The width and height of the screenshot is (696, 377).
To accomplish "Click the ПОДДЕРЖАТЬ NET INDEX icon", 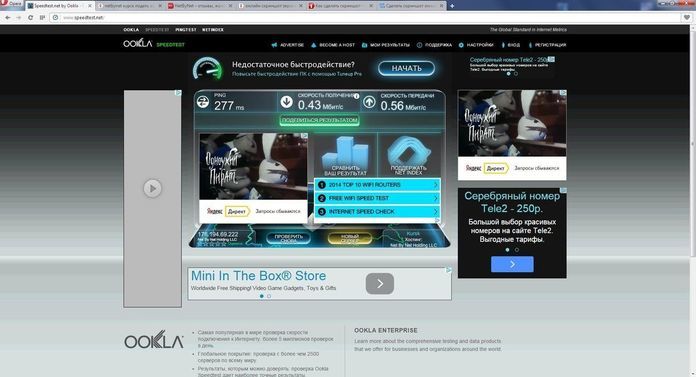I will tap(408, 155).
